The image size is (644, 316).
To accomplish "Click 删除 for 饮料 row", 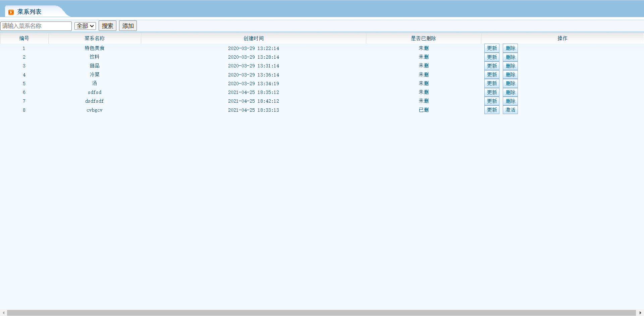I will (510, 57).
